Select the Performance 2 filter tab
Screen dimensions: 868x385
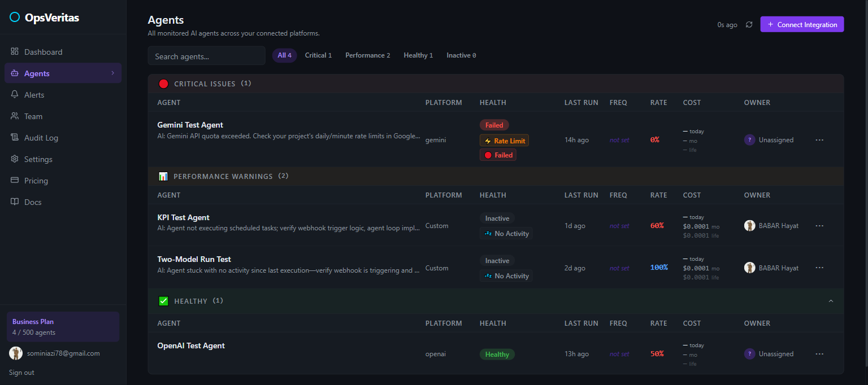click(368, 55)
